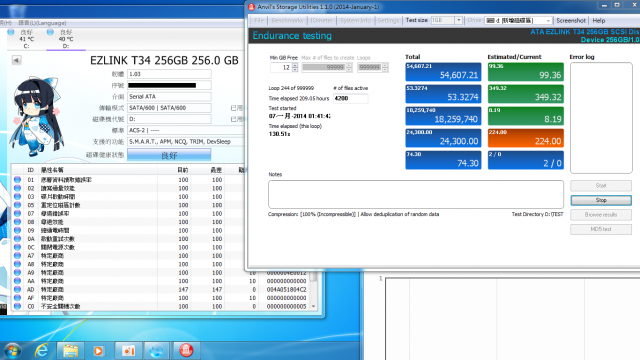
Task: Click the status orb for attribute 09
Action: pos(17,230)
